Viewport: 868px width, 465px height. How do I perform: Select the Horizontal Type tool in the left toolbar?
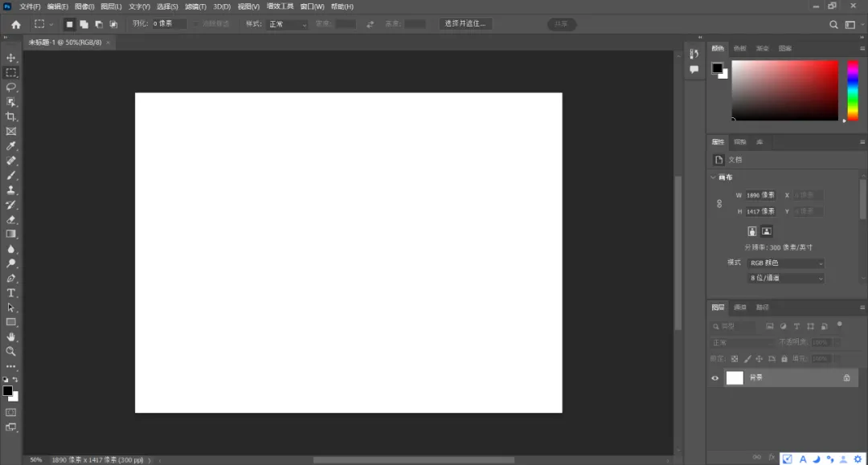click(10, 293)
